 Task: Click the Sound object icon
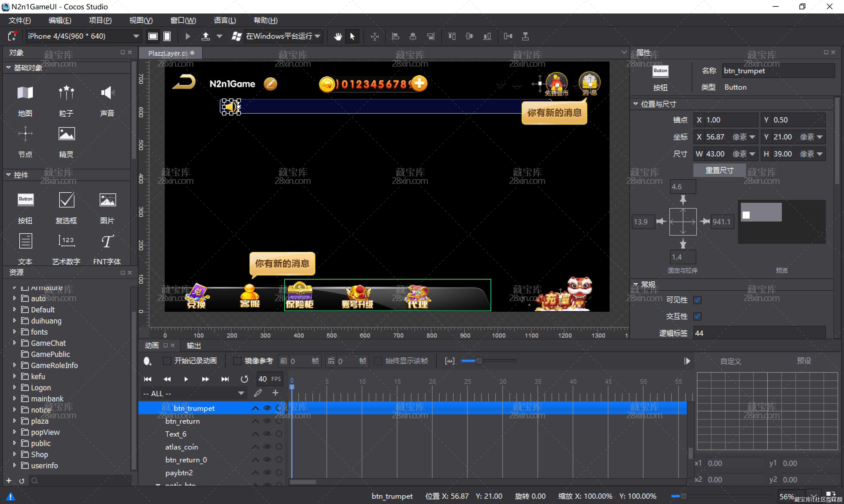tap(107, 93)
